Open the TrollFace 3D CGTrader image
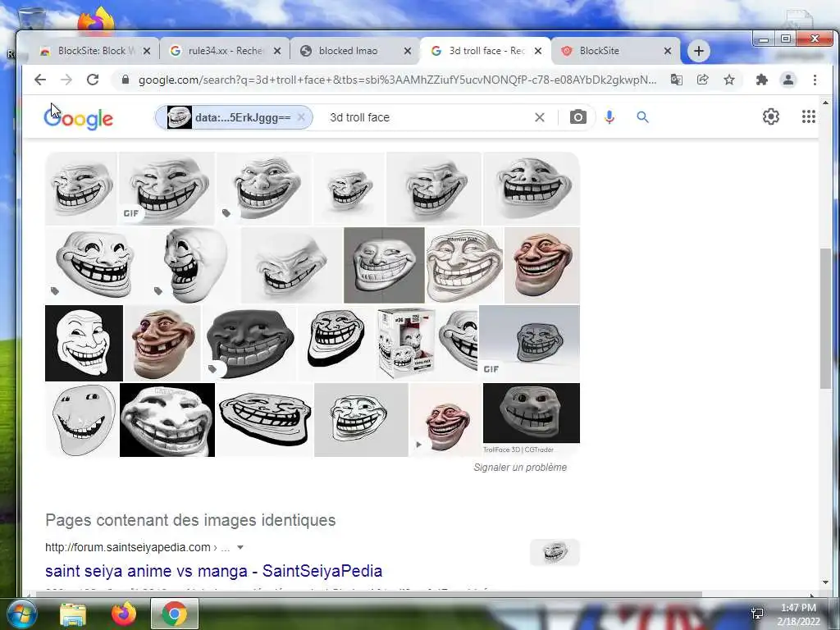Screen dimensions: 840x630 [x=531, y=413]
